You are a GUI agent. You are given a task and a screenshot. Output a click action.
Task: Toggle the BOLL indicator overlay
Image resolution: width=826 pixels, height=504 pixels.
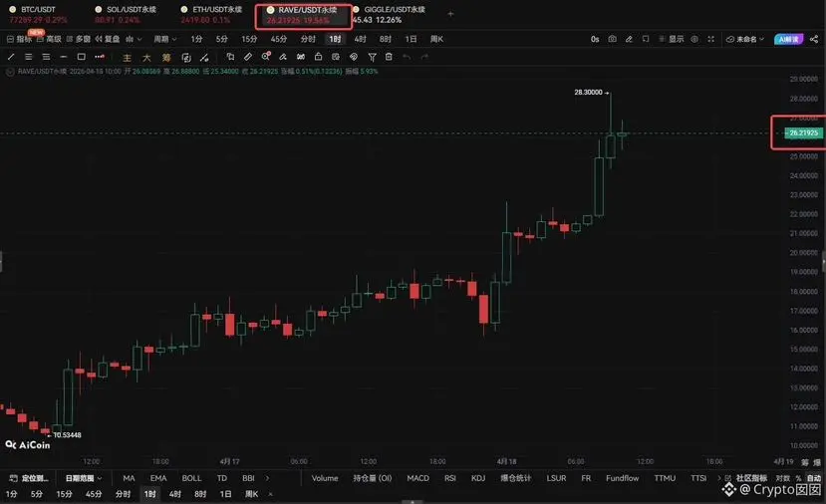coord(191,478)
